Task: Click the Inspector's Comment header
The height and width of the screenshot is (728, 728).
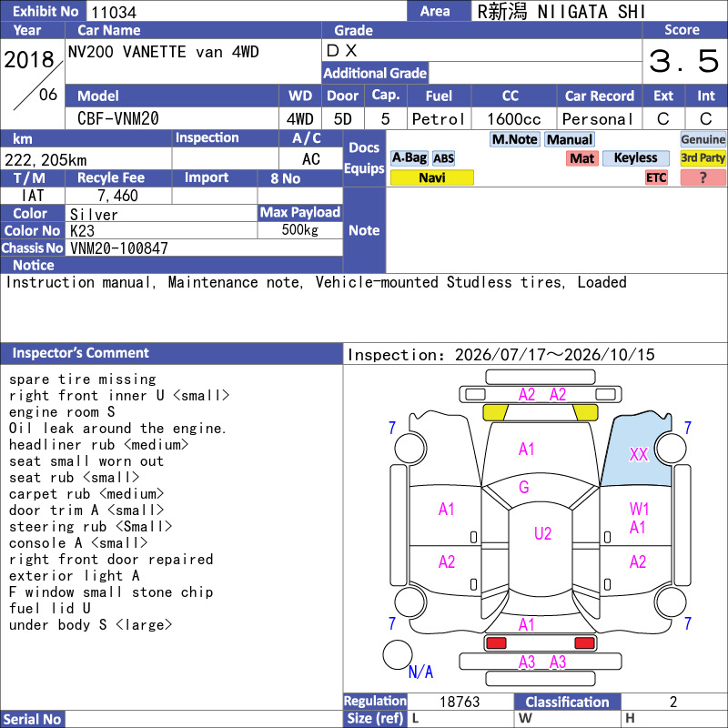Action: [80, 353]
